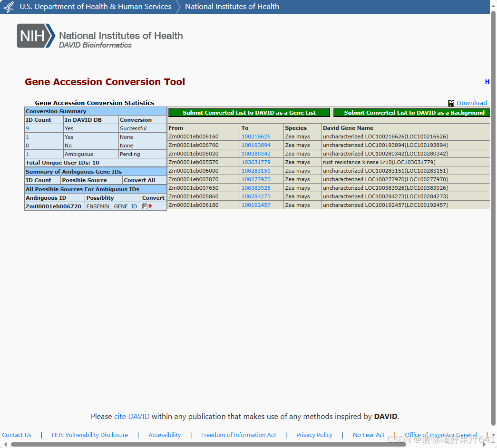
Task: Click the Download disk icon
Action: (451, 103)
